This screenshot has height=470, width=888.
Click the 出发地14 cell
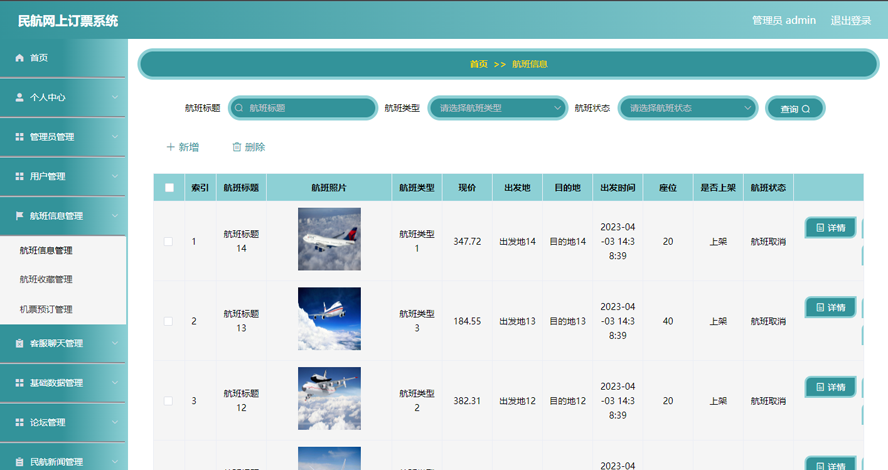coord(518,242)
